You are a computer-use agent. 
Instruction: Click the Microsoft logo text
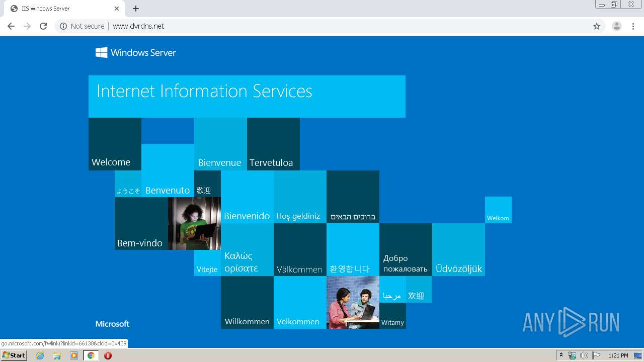coord(112,324)
